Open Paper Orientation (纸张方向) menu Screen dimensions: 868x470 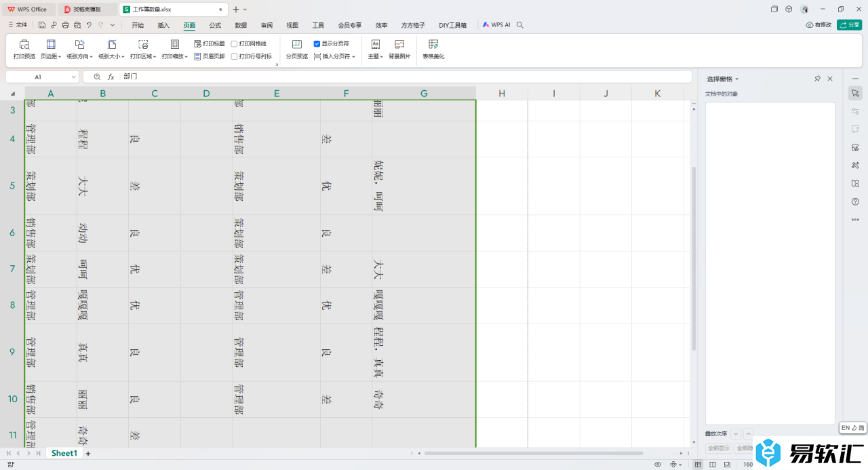[80, 50]
